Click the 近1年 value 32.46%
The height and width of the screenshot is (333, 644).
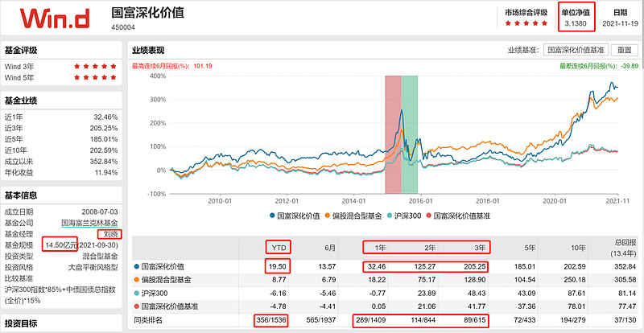click(105, 117)
